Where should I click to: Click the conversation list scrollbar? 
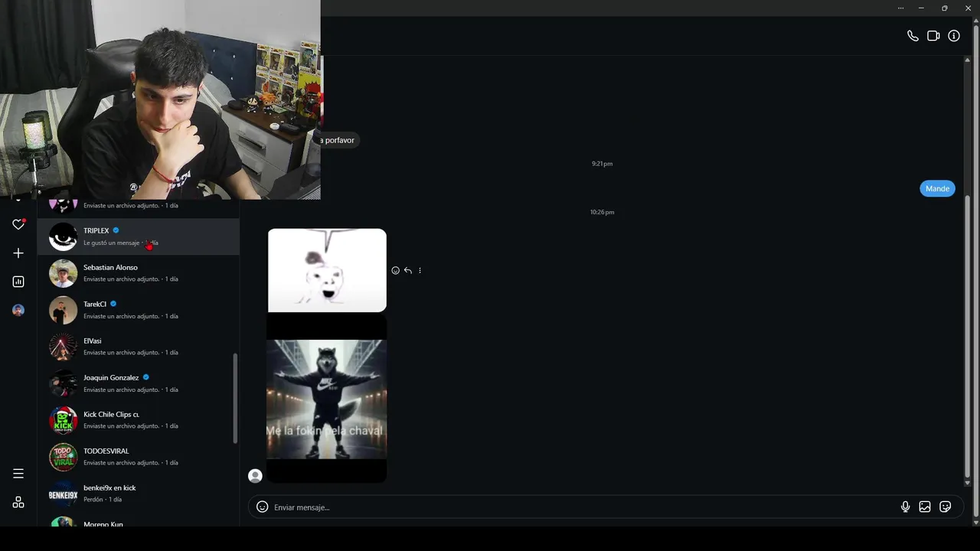235,397
